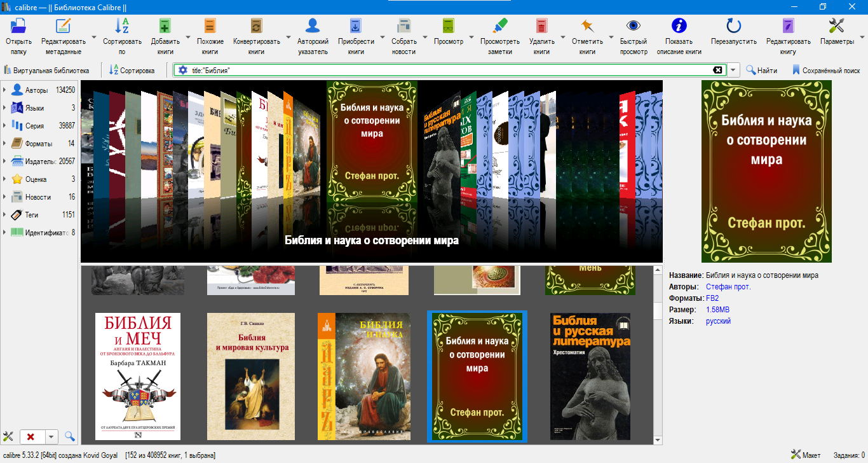Select the Теги category in the tag browser

pos(39,214)
